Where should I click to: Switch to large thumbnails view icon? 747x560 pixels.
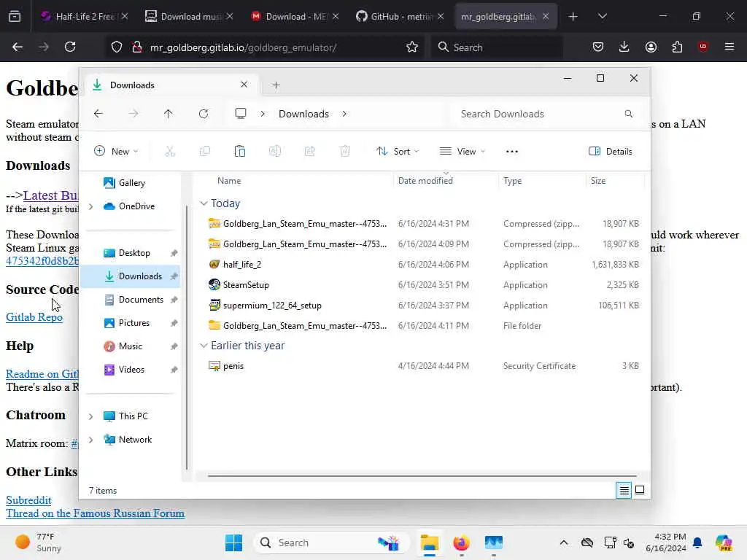tap(640, 490)
